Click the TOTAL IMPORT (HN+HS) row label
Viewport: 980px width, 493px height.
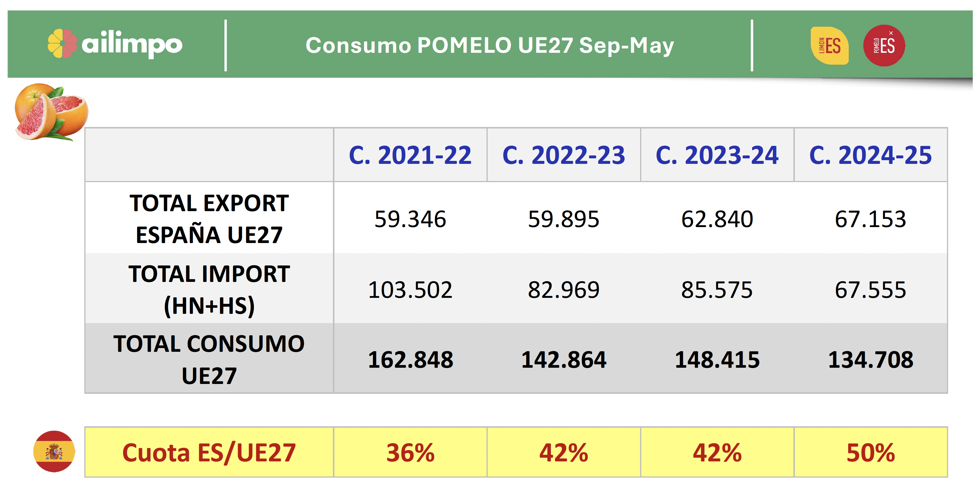click(209, 289)
